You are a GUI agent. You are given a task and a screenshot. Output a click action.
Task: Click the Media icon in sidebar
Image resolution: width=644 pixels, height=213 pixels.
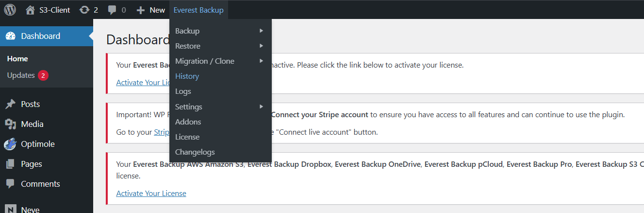pyautogui.click(x=10, y=124)
